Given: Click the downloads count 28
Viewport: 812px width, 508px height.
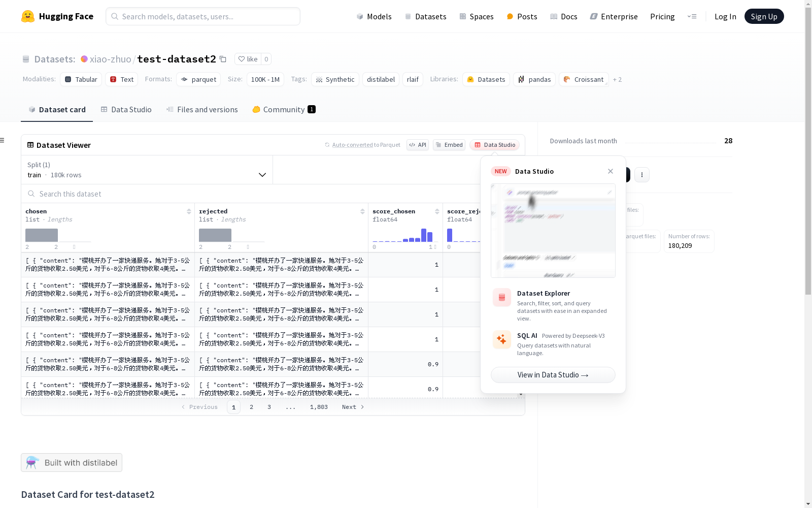Looking at the screenshot, I should tap(728, 141).
